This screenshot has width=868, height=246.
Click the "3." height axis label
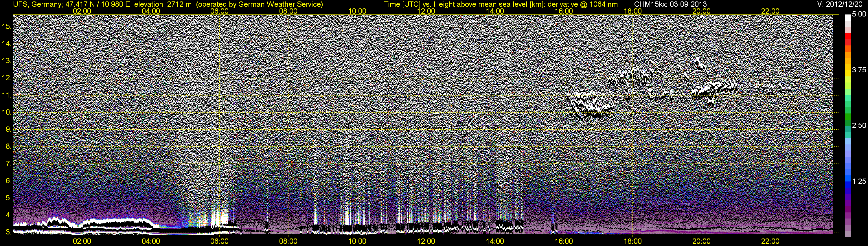[9, 232]
